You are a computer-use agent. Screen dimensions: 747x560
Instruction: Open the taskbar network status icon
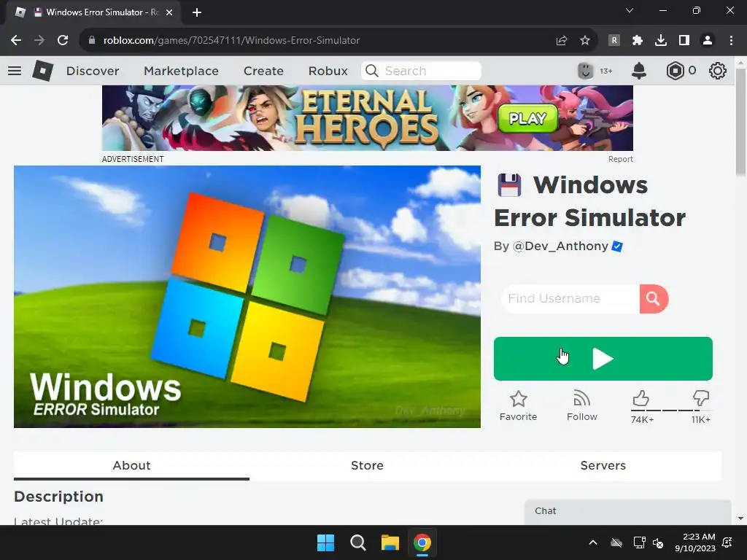click(639, 542)
